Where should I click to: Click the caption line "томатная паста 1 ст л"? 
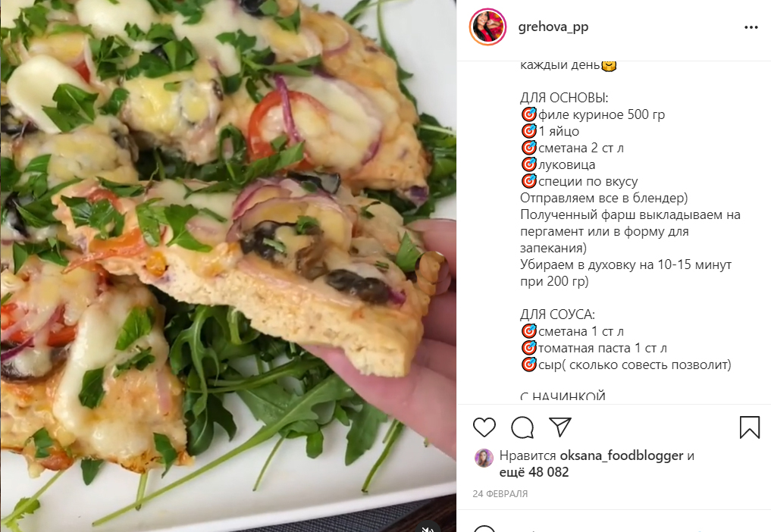point(594,348)
